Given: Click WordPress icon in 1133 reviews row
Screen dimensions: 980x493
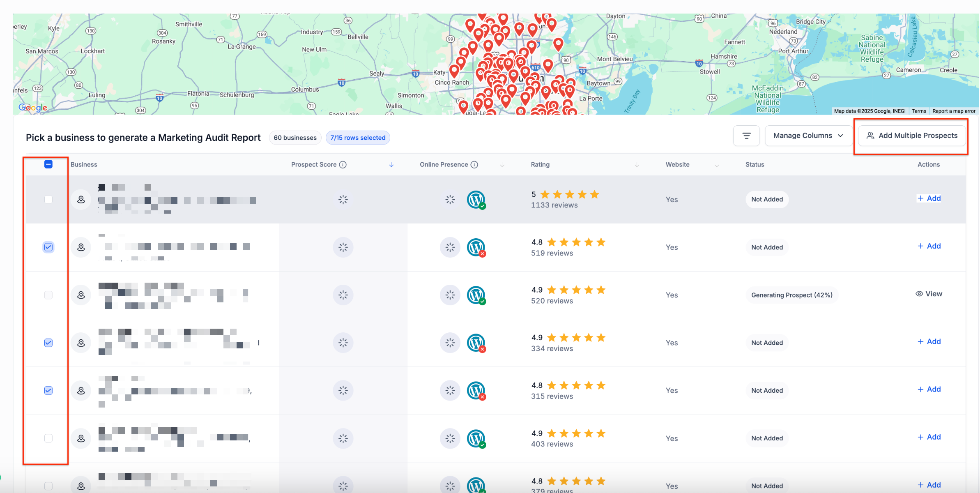Looking at the screenshot, I should [476, 200].
